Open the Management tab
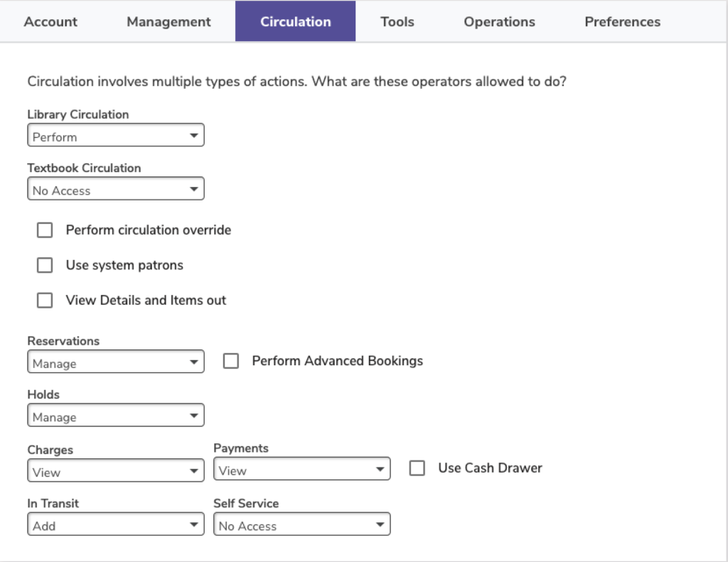 click(168, 22)
